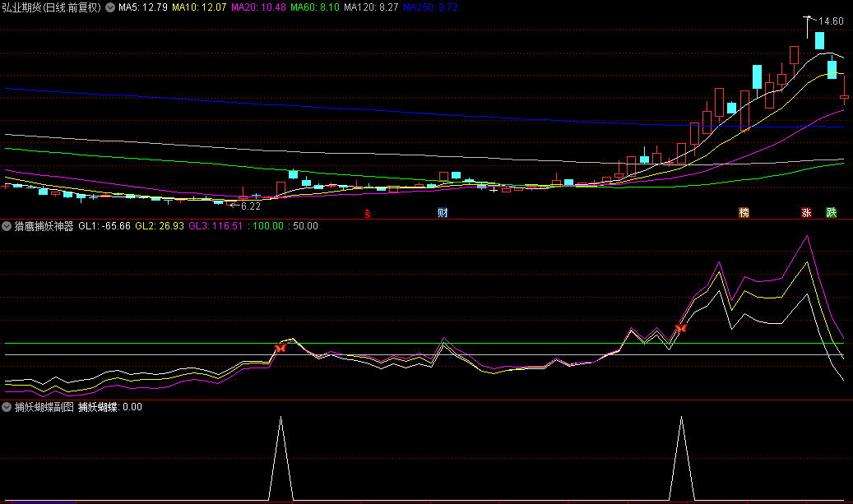Image resolution: width=853 pixels, height=504 pixels.
Task: Click the 捕妖蝴蝶副图 sub-chart name
Action: click(44, 406)
